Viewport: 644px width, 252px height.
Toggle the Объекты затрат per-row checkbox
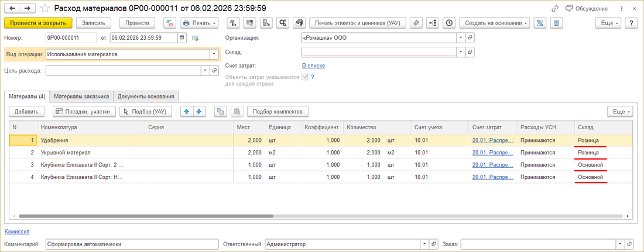(304, 77)
